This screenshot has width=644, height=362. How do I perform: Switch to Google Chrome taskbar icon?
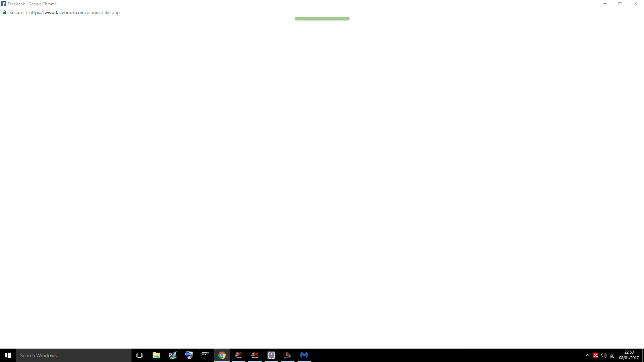pyautogui.click(x=222, y=355)
